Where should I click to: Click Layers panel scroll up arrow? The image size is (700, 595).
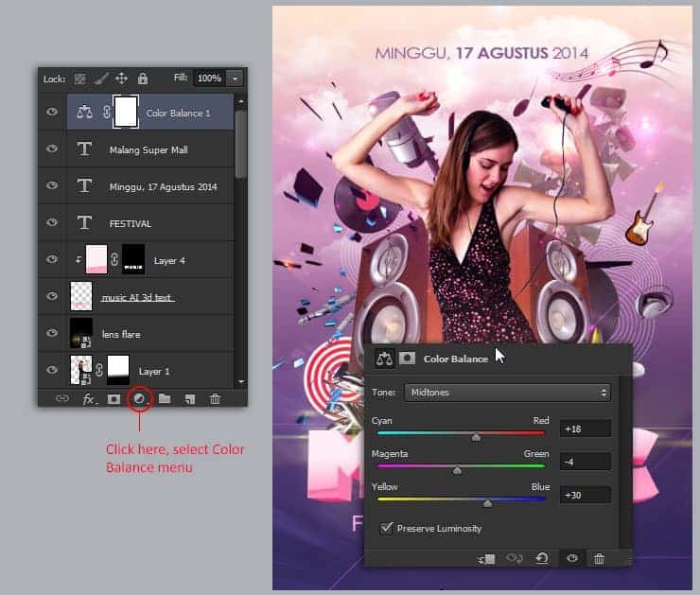(x=241, y=102)
